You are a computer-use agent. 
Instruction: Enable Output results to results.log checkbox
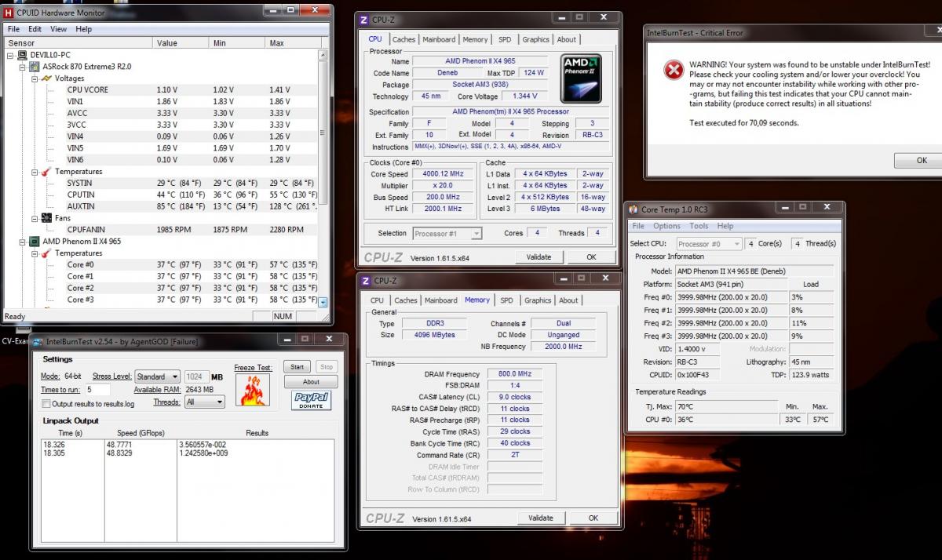(46, 404)
